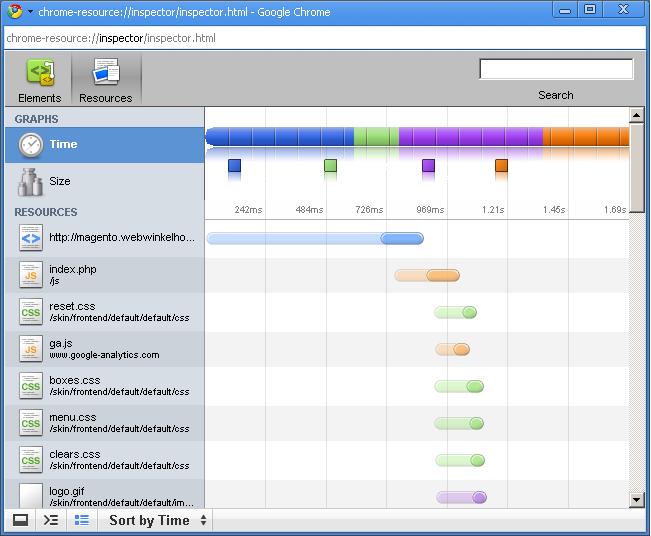Select the menu.css resource entry
Image resolution: width=651 pixels, height=536 pixels.
point(105,423)
